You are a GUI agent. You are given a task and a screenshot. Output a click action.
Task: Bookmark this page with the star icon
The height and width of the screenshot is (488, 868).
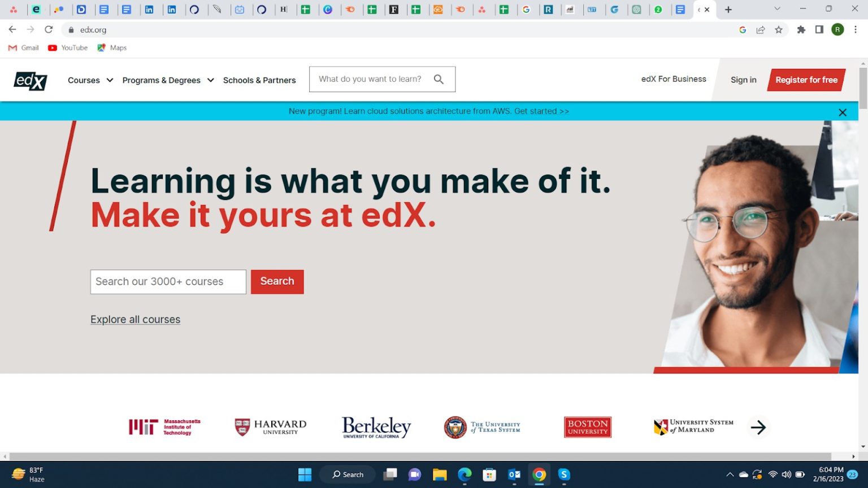779,30
